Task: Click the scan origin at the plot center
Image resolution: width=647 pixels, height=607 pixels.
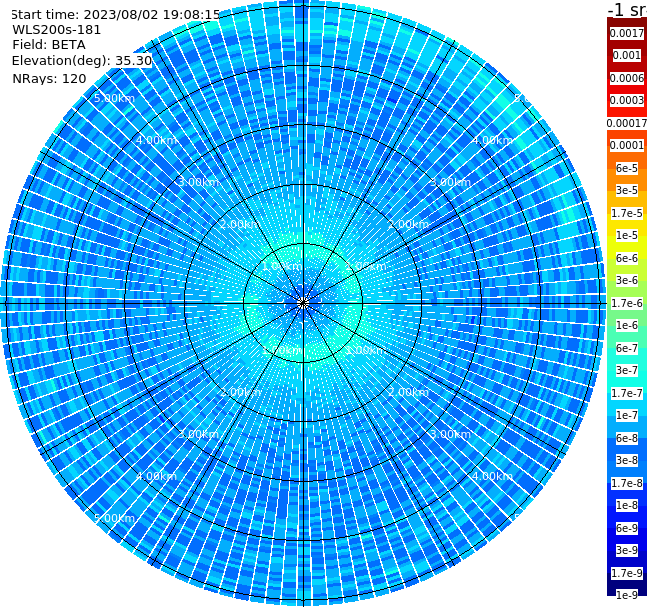Action: (x=303, y=303)
